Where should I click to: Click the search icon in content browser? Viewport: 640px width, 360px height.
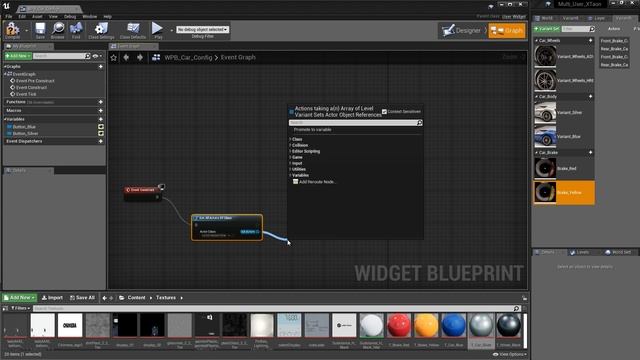516,309
